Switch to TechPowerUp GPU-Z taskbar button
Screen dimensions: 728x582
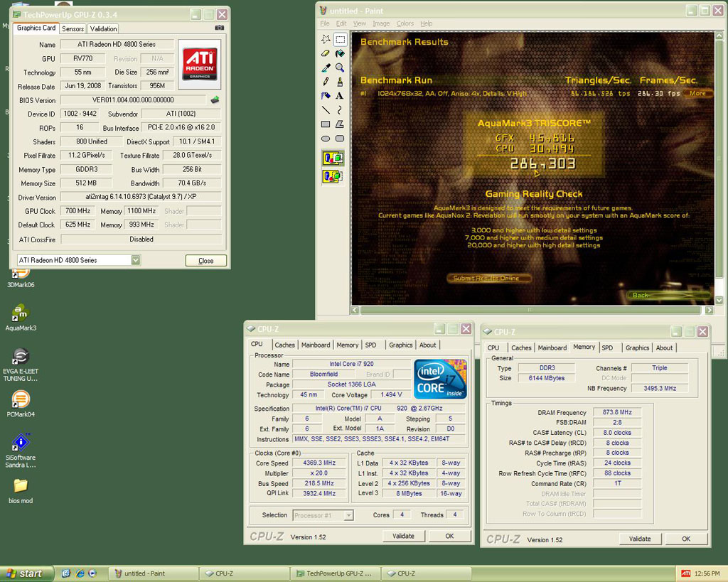pos(336,573)
